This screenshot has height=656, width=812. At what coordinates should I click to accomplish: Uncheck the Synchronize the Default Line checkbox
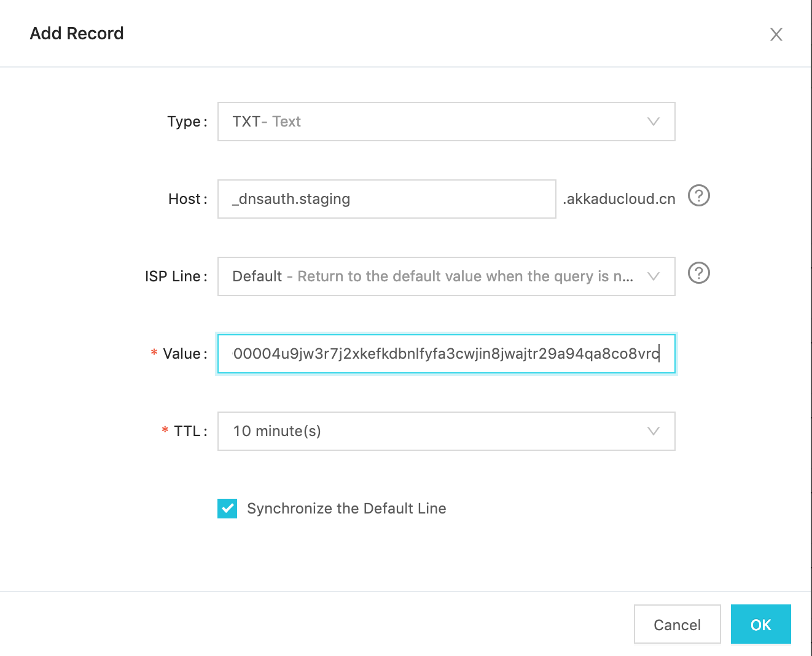pos(227,509)
